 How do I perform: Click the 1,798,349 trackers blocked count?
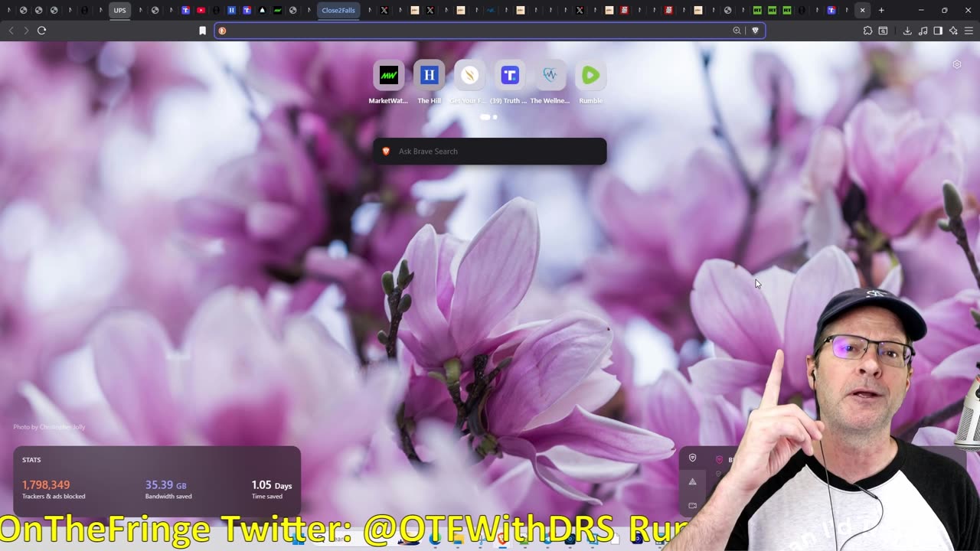(46, 485)
